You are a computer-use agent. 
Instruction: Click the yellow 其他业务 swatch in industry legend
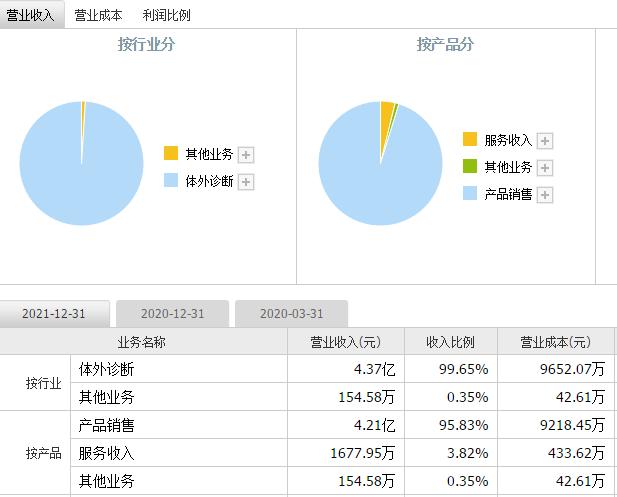(171, 153)
